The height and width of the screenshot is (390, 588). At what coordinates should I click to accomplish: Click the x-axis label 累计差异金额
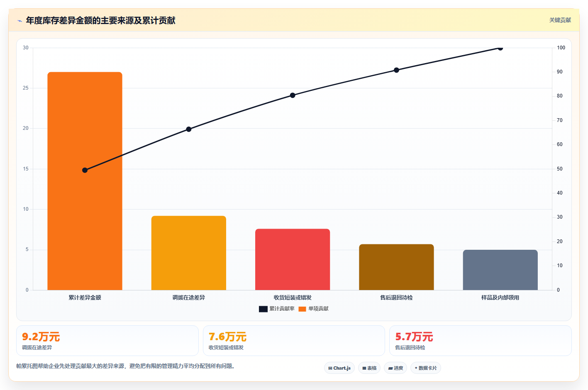(85, 297)
